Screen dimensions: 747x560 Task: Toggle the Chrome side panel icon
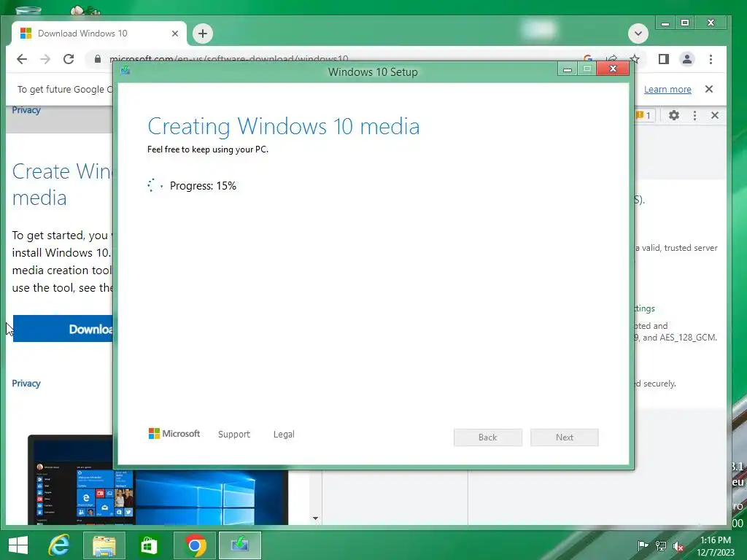pyautogui.click(x=664, y=59)
